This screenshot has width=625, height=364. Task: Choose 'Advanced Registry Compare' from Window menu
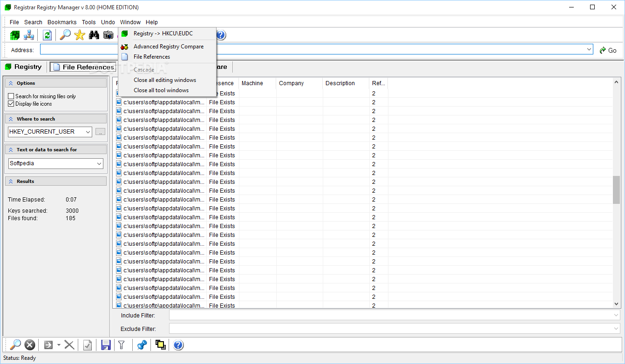coord(168,47)
